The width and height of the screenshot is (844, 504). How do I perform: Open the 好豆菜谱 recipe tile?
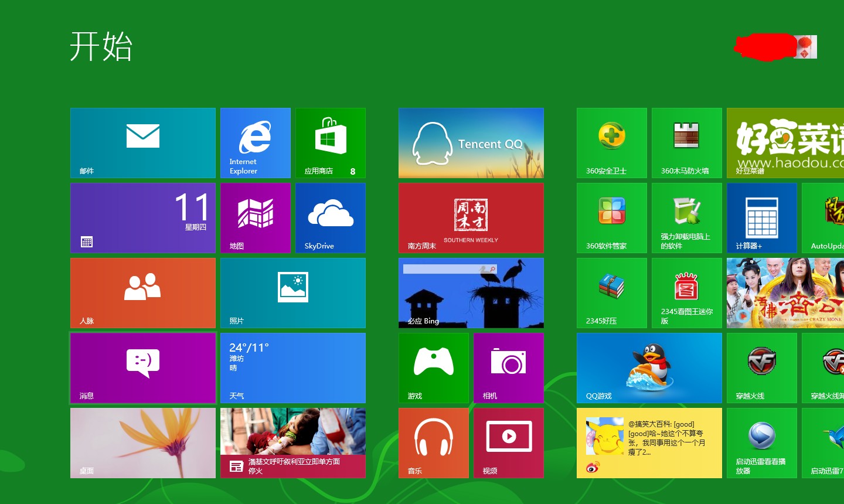tap(785, 143)
